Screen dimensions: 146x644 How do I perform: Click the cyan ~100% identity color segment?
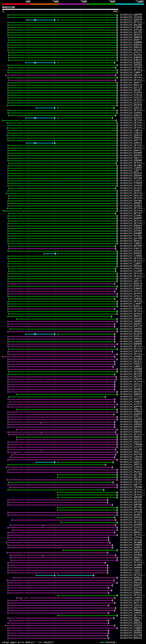click(x=130, y=4)
